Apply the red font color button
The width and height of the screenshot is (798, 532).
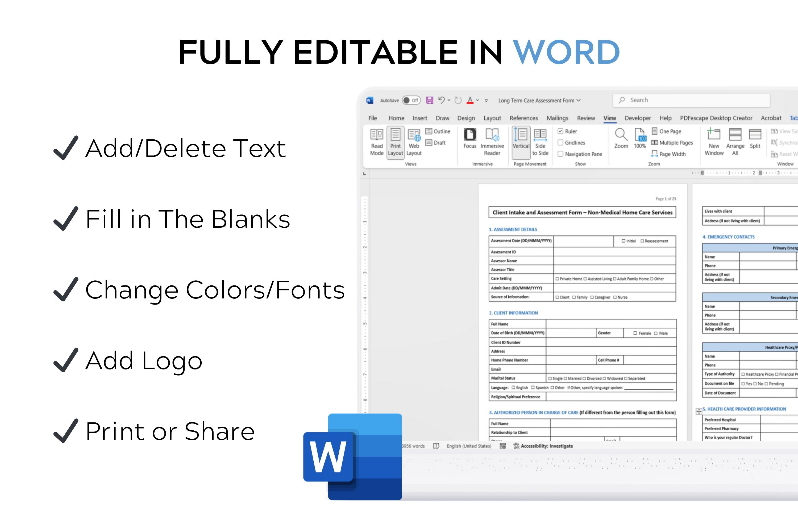click(470, 100)
